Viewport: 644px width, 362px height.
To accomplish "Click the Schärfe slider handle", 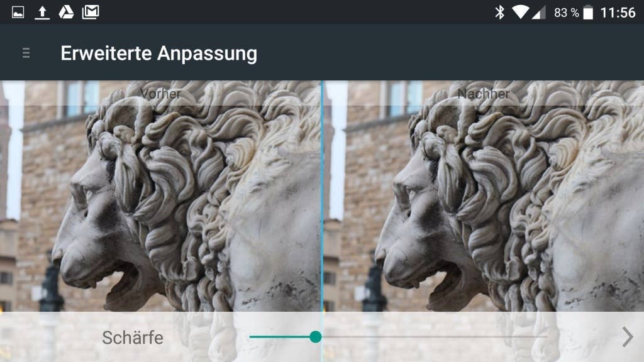I will tap(316, 337).
